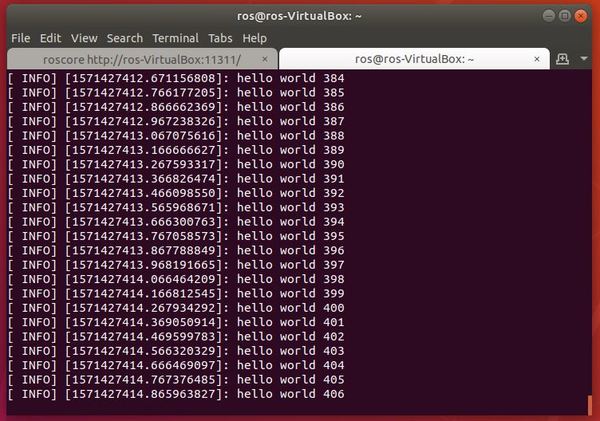The height and width of the screenshot is (421, 600).
Task: Close the terminal window
Action: [x=580, y=16]
